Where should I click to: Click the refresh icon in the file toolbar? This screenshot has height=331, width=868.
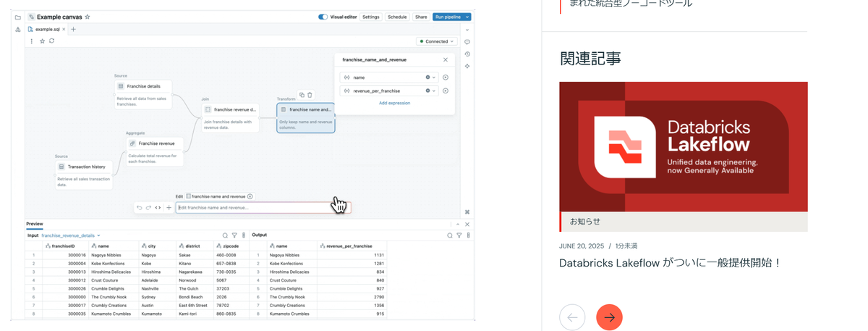click(x=51, y=41)
